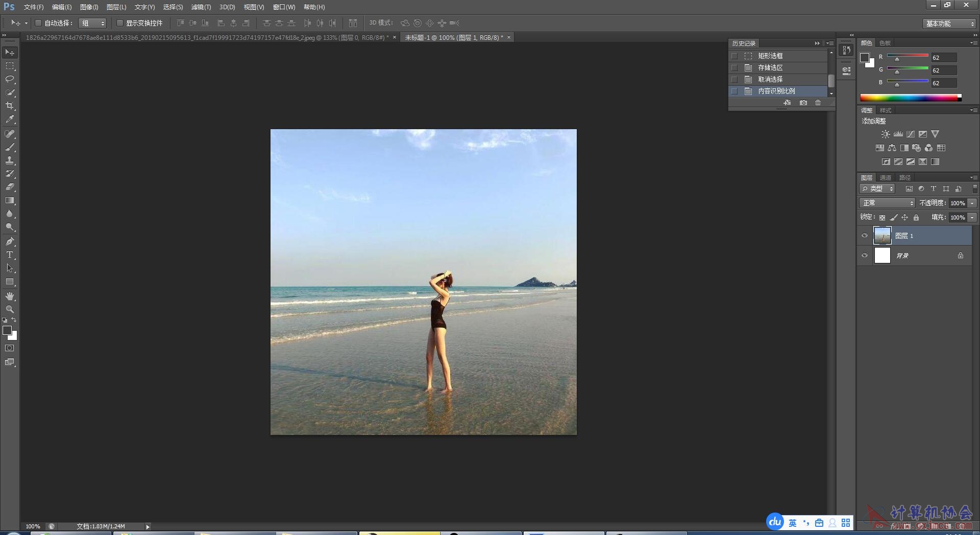Toggle Quick Mask mode icon
980x535 pixels.
coord(10,348)
